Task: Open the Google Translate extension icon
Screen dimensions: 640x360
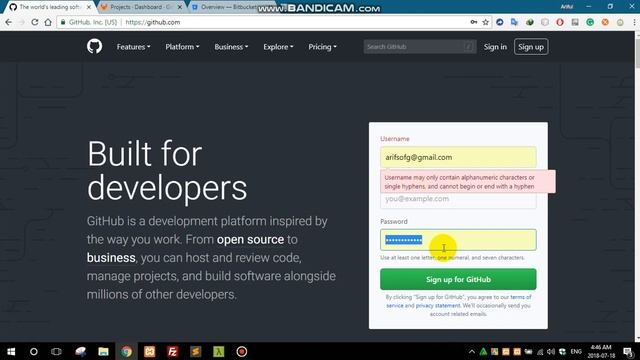Action: coord(514,22)
